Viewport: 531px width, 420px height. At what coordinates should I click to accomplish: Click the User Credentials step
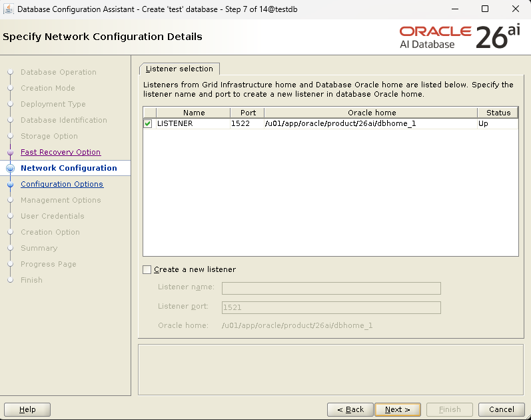53,216
